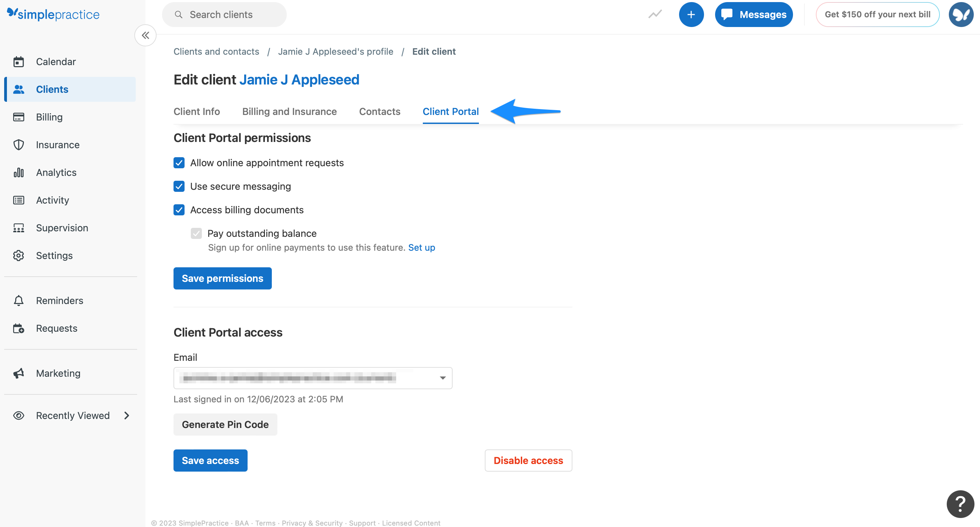Click the Search clients field

click(x=224, y=15)
